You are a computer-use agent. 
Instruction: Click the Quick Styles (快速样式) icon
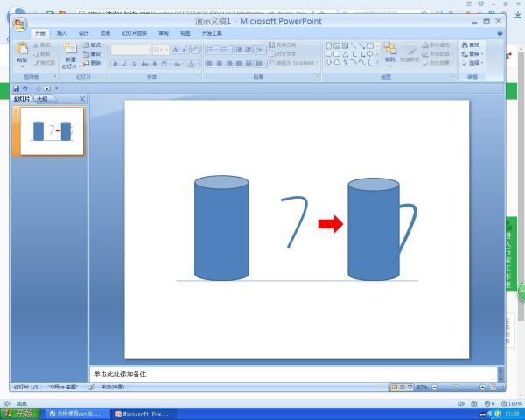(409, 51)
